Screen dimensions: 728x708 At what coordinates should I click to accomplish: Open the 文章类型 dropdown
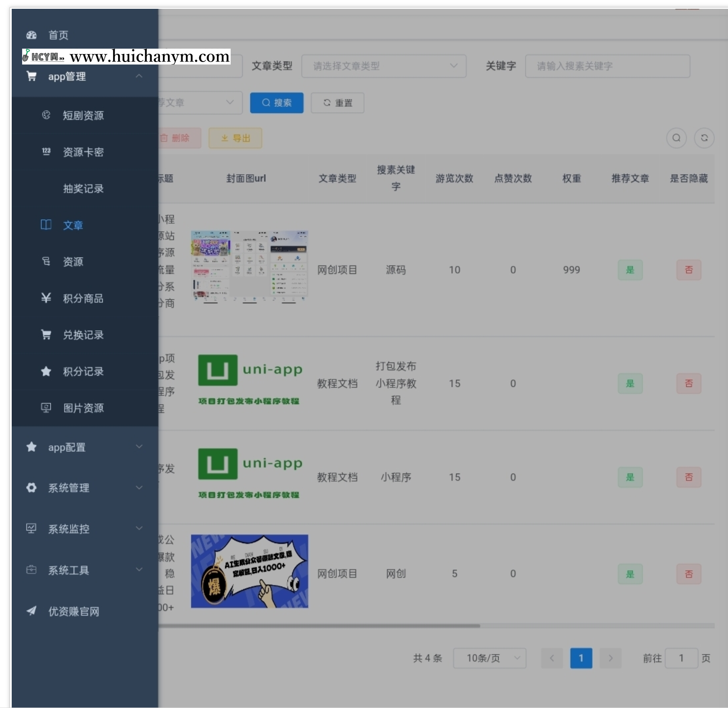383,66
